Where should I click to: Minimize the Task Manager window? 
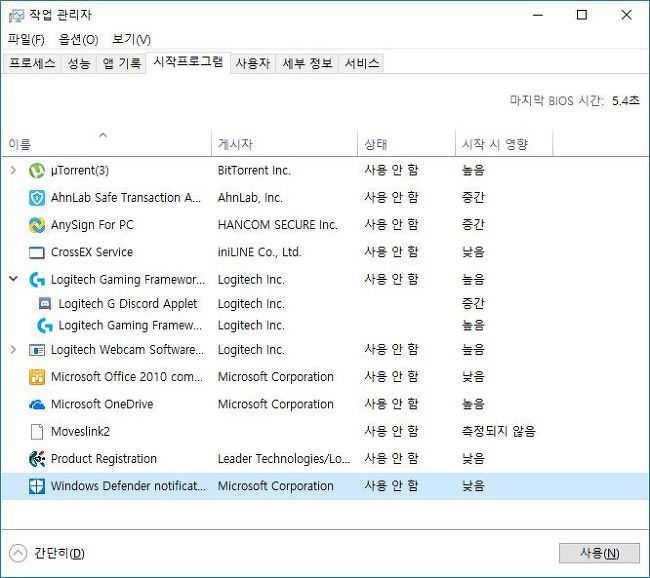point(538,15)
